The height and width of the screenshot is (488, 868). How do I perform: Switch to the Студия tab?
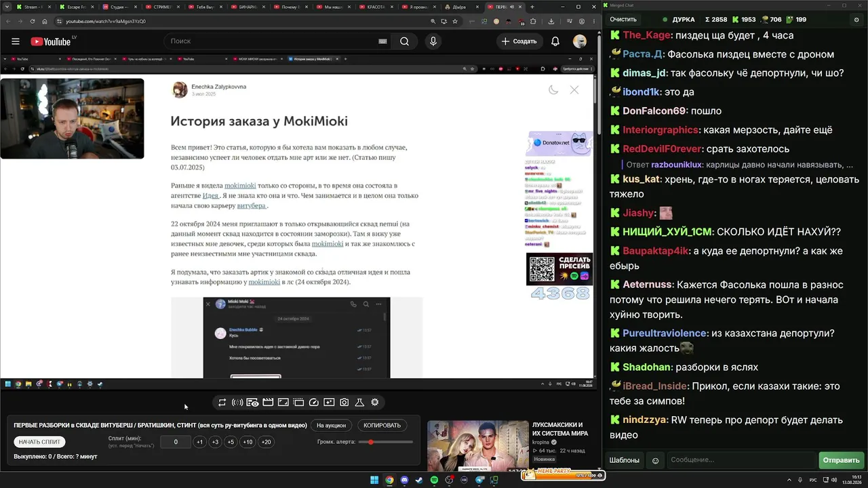[x=118, y=7]
